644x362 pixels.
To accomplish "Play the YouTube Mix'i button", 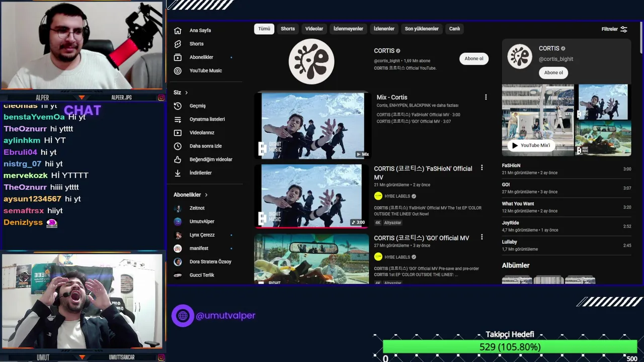I will (x=530, y=145).
